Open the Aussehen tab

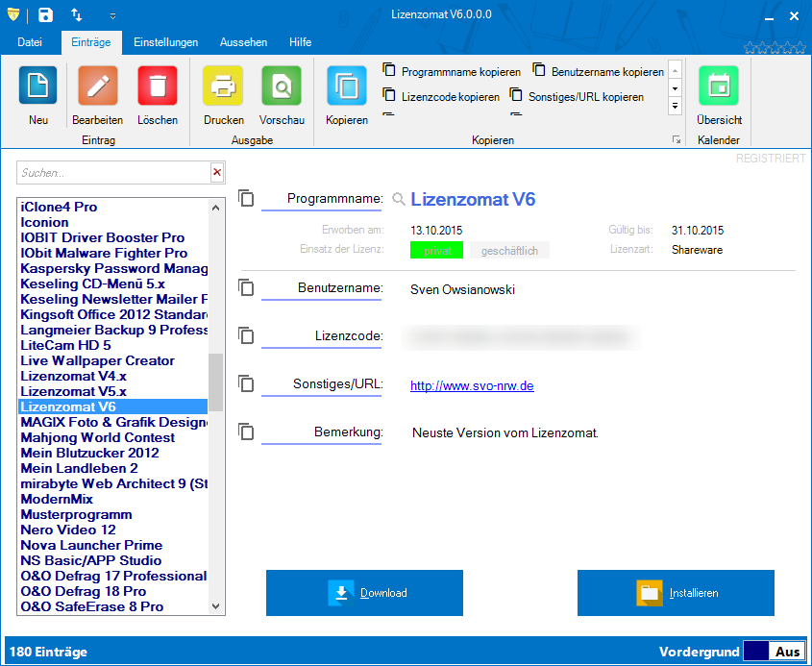pyautogui.click(x=243, y=42)
